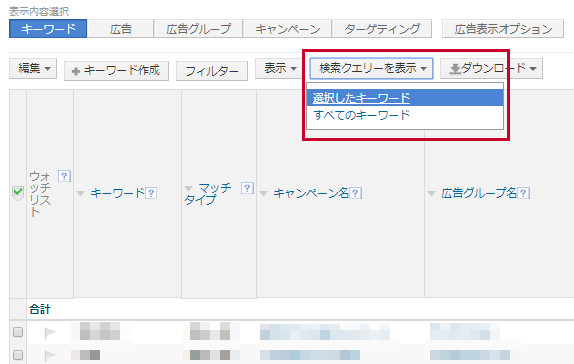Open the ターゲティング tab

(x=382, y=29)
